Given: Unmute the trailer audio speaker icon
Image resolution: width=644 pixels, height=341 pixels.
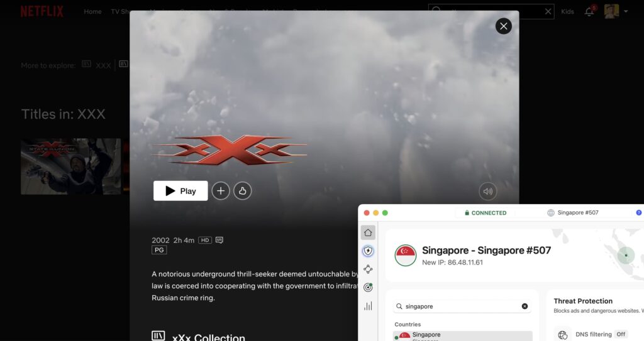Looking at the screenshot, I should coord(487,191).
